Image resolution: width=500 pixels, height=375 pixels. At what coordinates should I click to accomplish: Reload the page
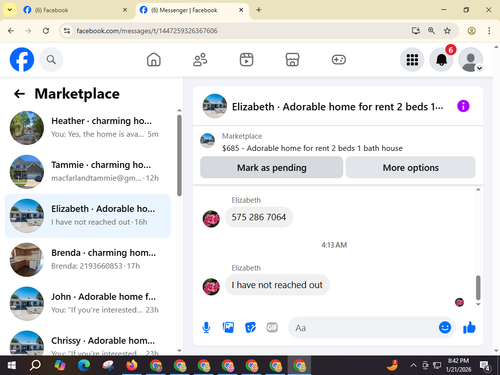46,31
